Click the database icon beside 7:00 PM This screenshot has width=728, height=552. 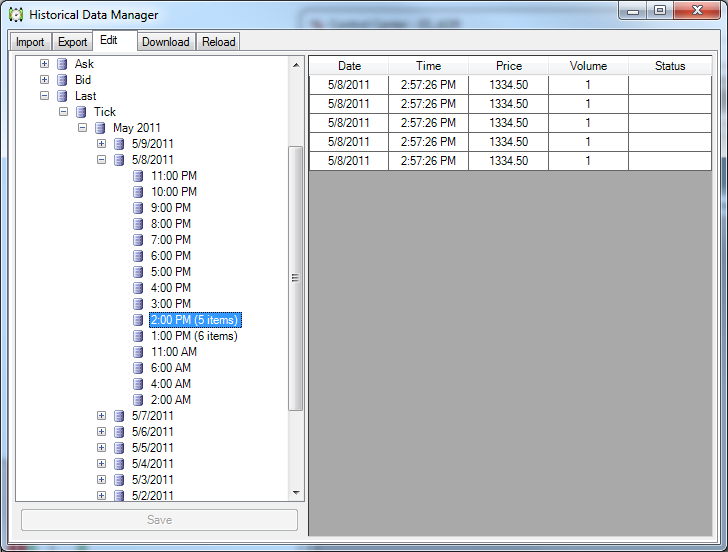(138, 240)
